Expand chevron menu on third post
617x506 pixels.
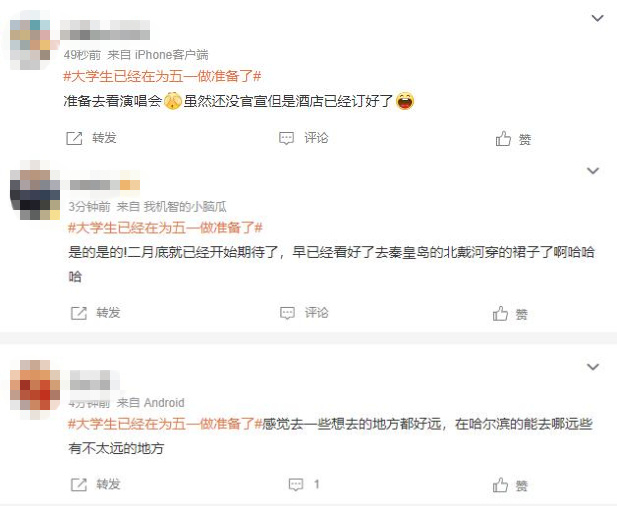click(x=593, y=367)
